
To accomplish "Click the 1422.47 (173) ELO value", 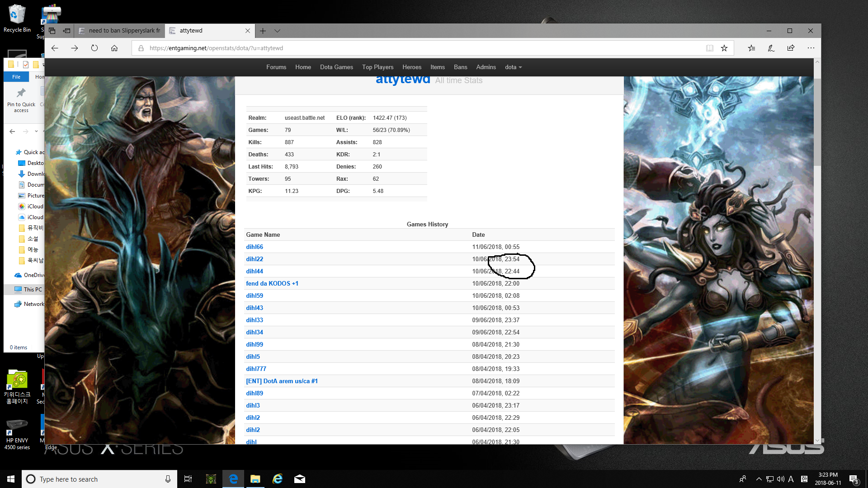I will point(390,118).
